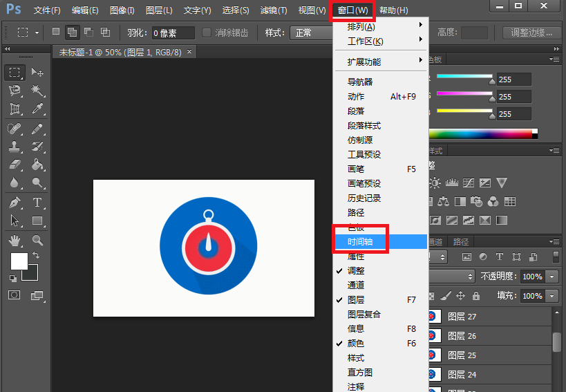Pick the Eyedropper tool
This screenshot has height=392, width=566.
[37, 109]
